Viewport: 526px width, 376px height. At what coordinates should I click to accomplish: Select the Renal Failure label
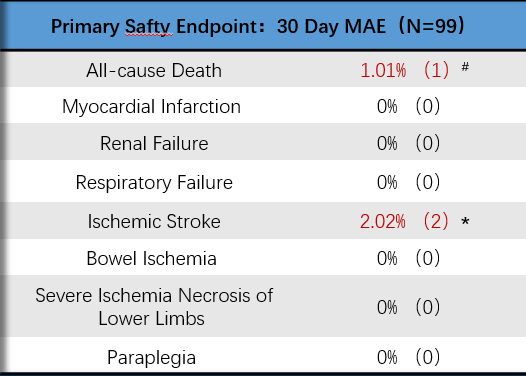(154, 143)
